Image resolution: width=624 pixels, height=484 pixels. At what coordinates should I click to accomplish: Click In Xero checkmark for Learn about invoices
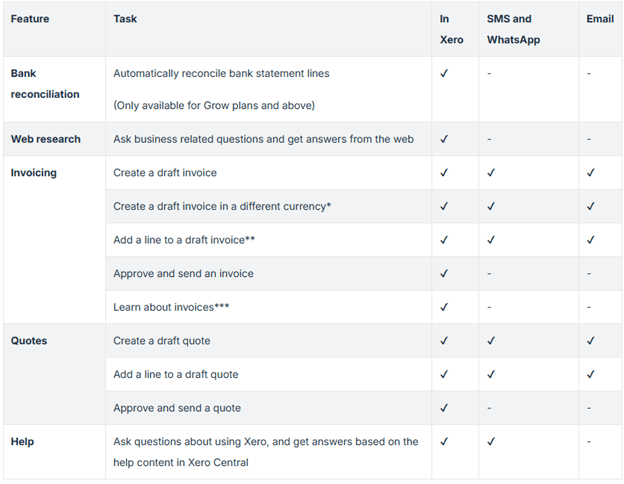pyautogui.click(x=444, y=307)
